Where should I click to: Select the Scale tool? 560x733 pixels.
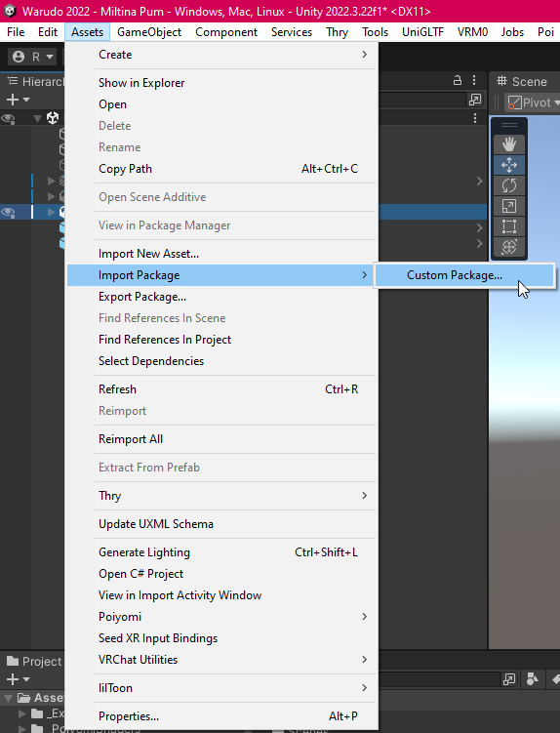coord(509,206)
